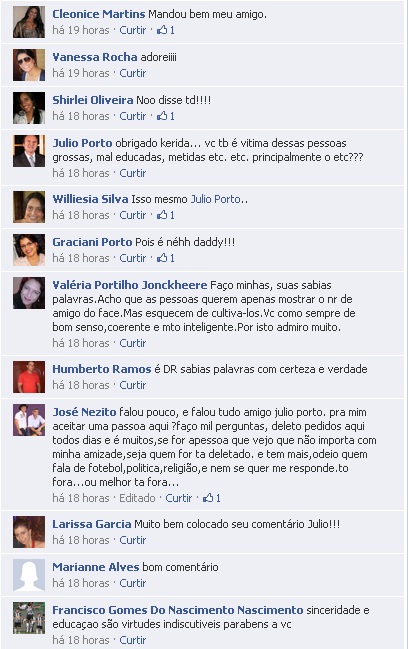The image size is (408, 649).
Task: Open Francisco Gomes Do Nascimento's profile name
Action: (x=178, y=610)
